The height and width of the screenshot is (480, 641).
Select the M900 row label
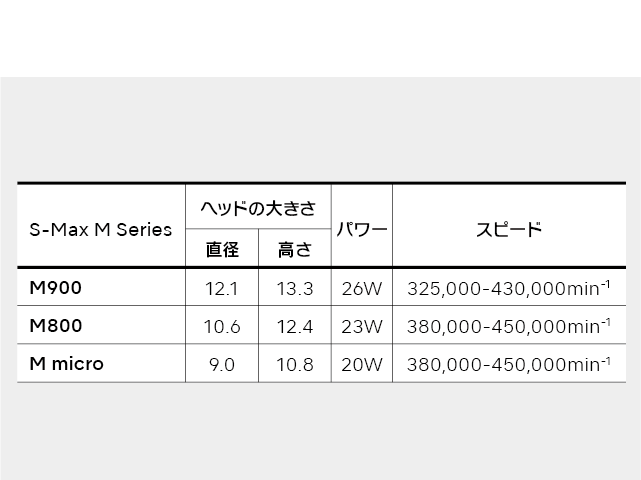pyautogui.click(x=55, y=289)
